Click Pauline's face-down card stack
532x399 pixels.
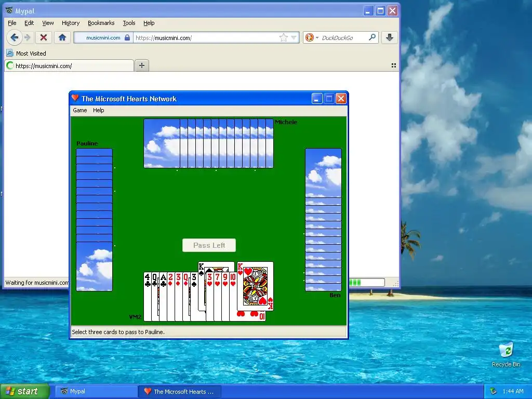95,220
